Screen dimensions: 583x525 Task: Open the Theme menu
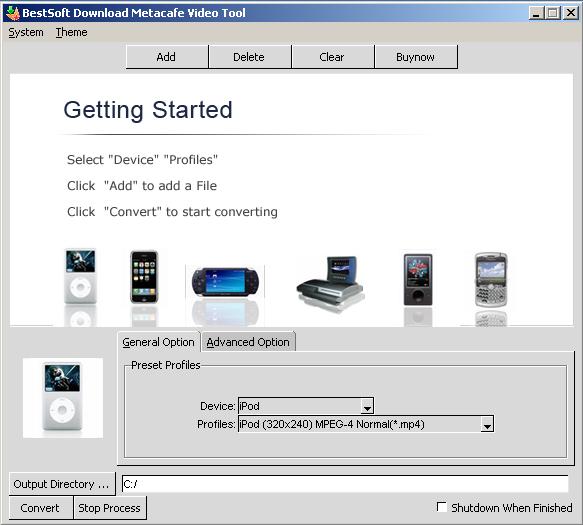point(71,32)
